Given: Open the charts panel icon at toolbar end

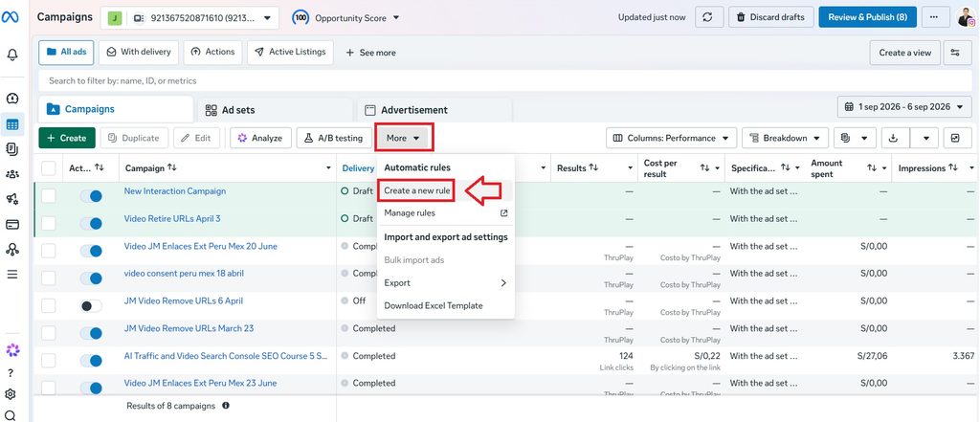Looking at the screenshot, I should tap(955, 138).
